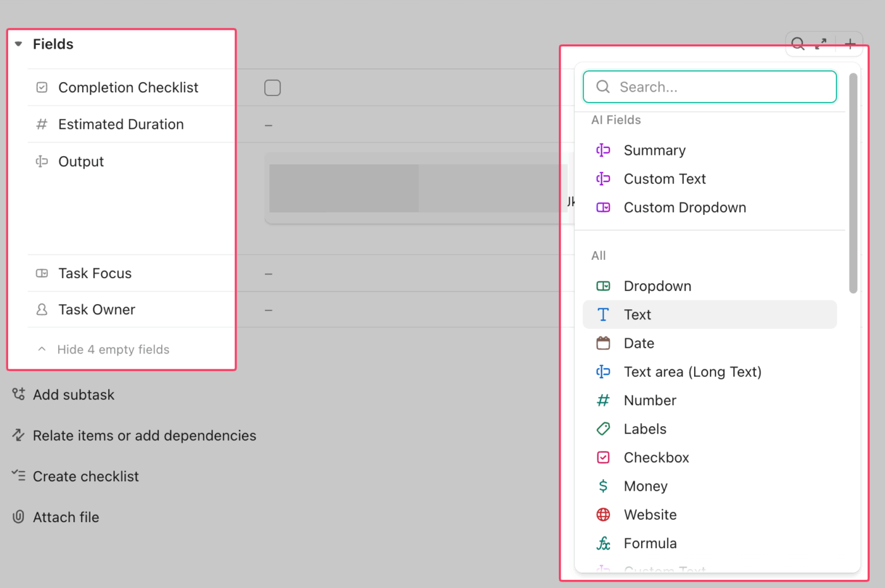Select Dropdown field type under All

657,286
